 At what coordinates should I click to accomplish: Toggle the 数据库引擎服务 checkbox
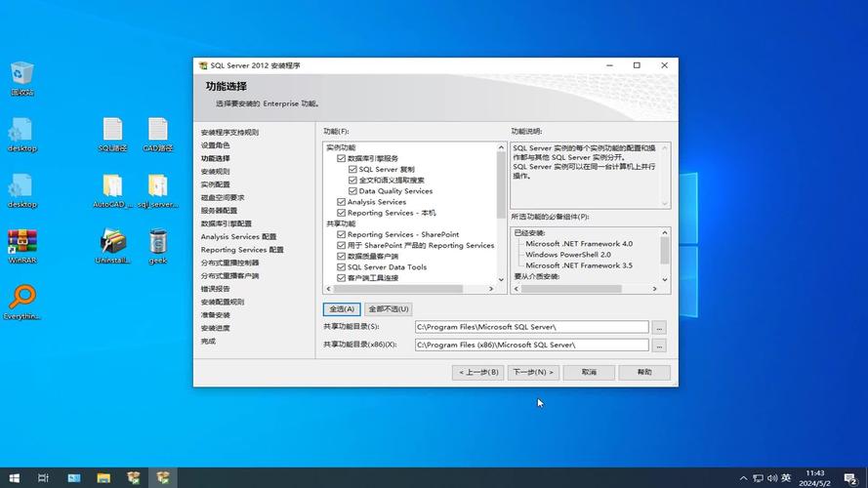tap(341, 158)
